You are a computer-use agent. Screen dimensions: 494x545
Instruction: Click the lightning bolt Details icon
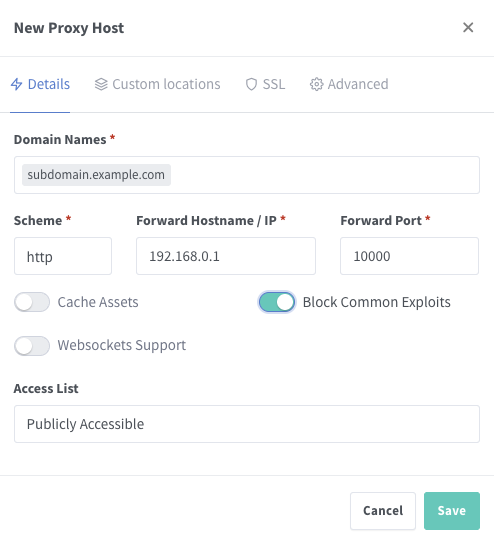click(x=17, y=84)
